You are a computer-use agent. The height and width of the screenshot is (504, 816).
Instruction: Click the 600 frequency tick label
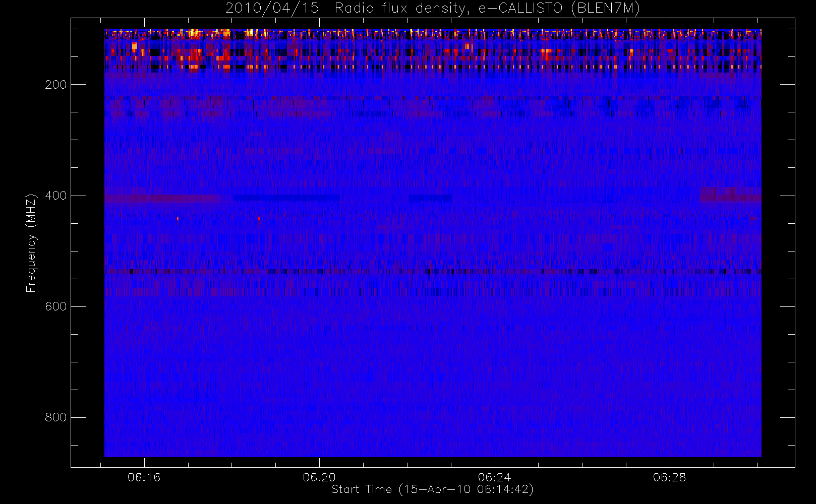(56, 306)
